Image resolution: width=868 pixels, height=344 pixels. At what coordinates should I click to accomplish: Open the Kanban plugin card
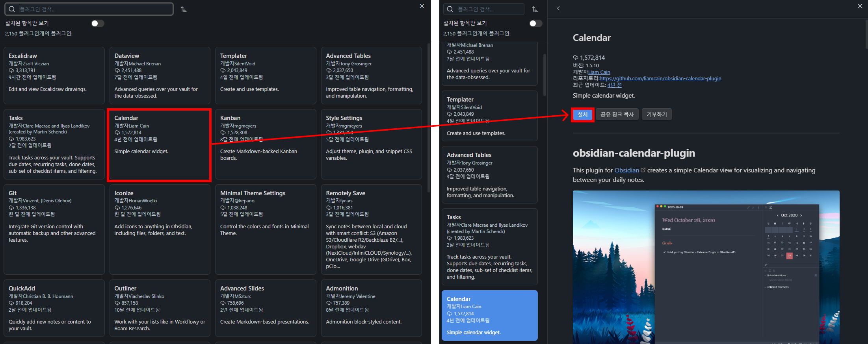tap(266, 144)
